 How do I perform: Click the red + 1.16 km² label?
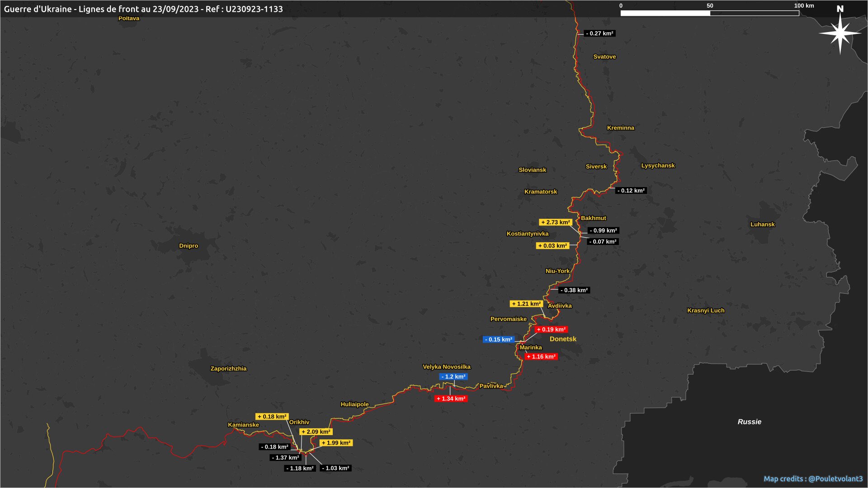541,357
